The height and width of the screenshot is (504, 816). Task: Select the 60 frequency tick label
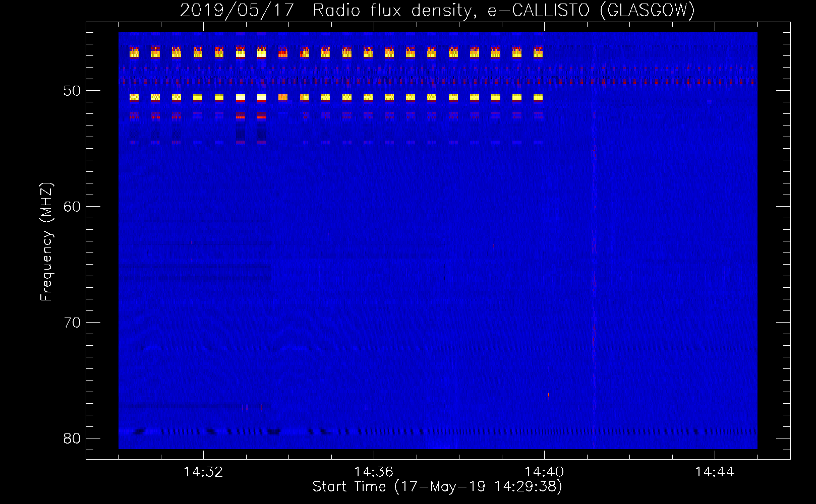(72, 207)
